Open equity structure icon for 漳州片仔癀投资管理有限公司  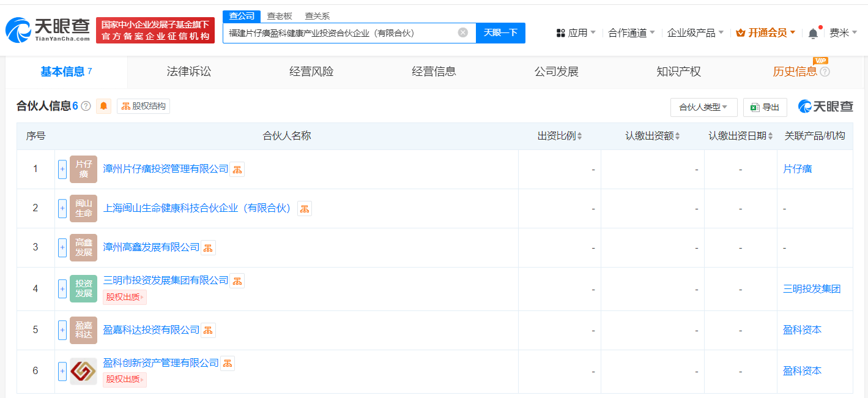click(237, 169)
